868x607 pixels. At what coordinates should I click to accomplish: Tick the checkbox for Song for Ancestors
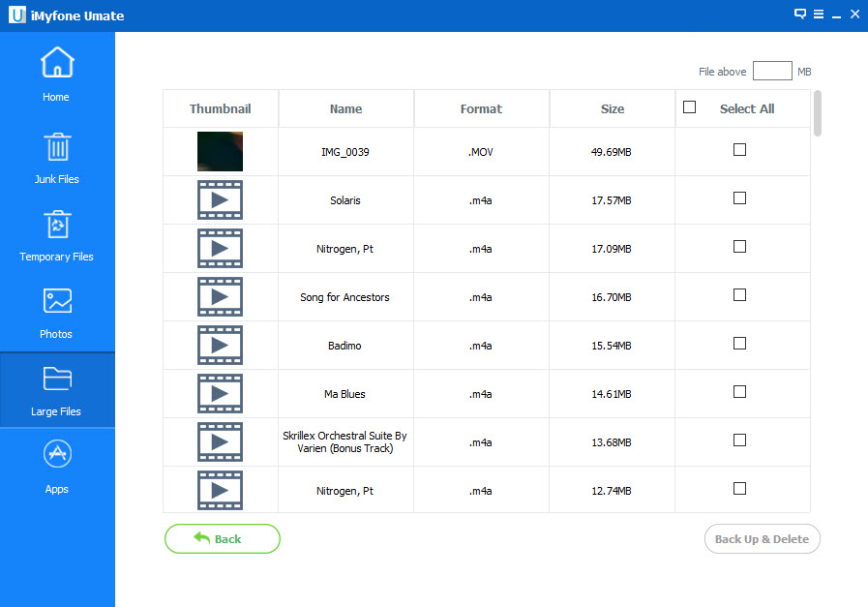(x=739, y=295)
